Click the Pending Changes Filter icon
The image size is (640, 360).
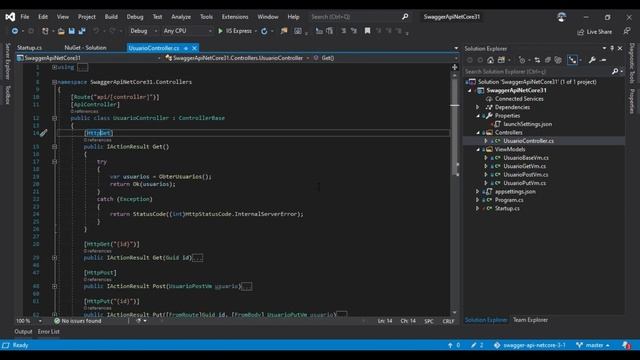522,60
